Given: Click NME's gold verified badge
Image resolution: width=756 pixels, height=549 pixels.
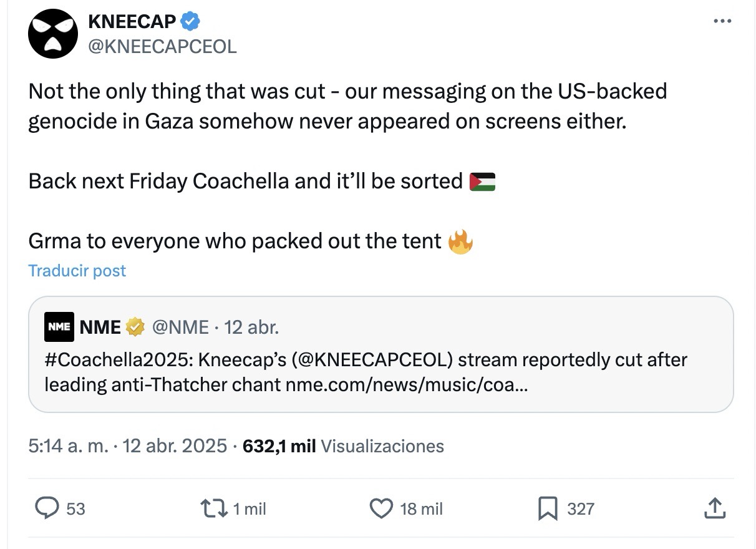Looking at the screenshot, I should point(135,327).
